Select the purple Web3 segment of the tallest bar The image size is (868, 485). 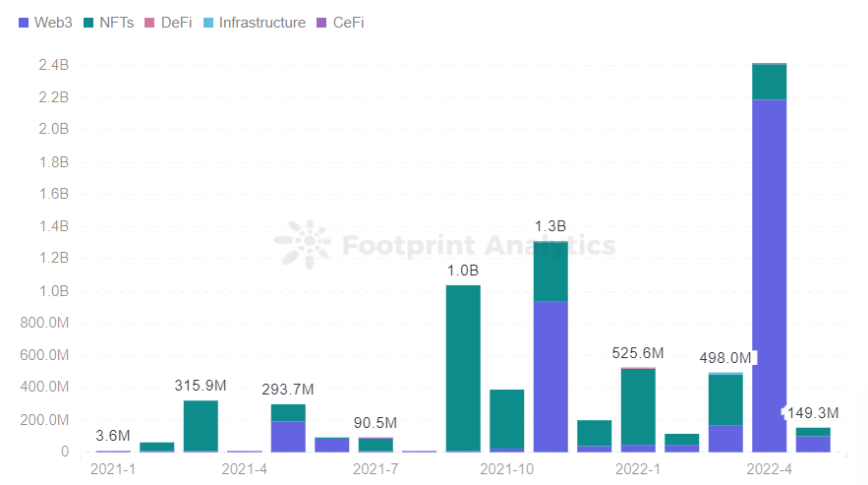point(769,275)
